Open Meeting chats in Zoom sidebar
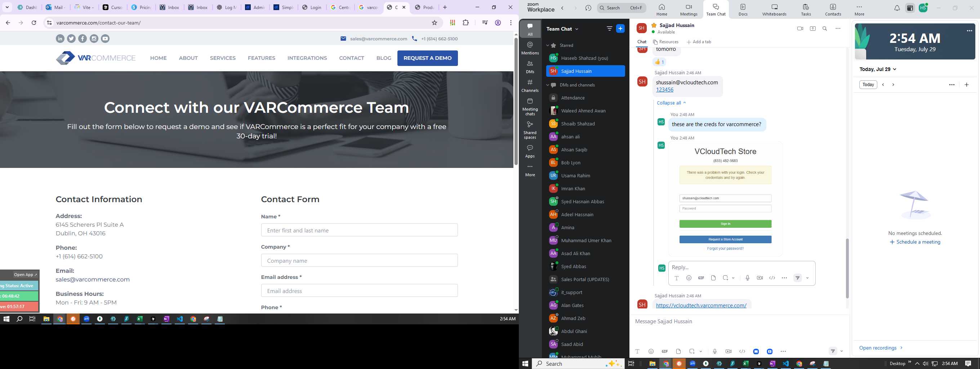Image resolution: width=980 pixels, height=369 pixels. 530,107
